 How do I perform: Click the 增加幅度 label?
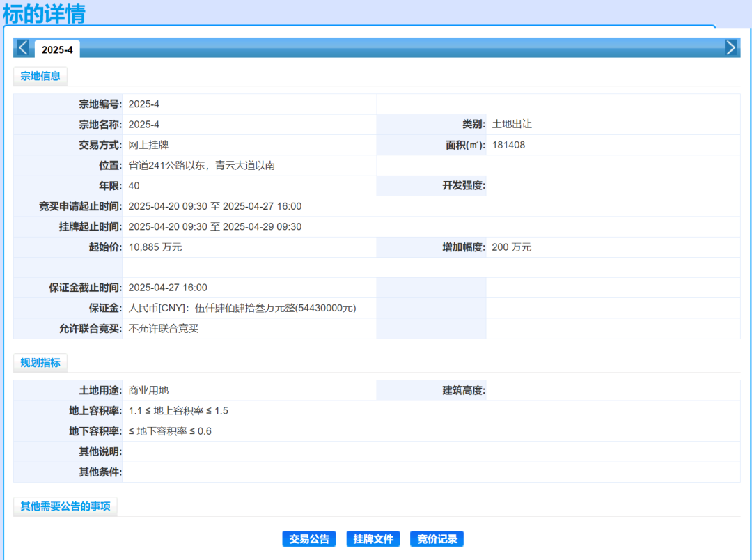[x=464, y=247]
